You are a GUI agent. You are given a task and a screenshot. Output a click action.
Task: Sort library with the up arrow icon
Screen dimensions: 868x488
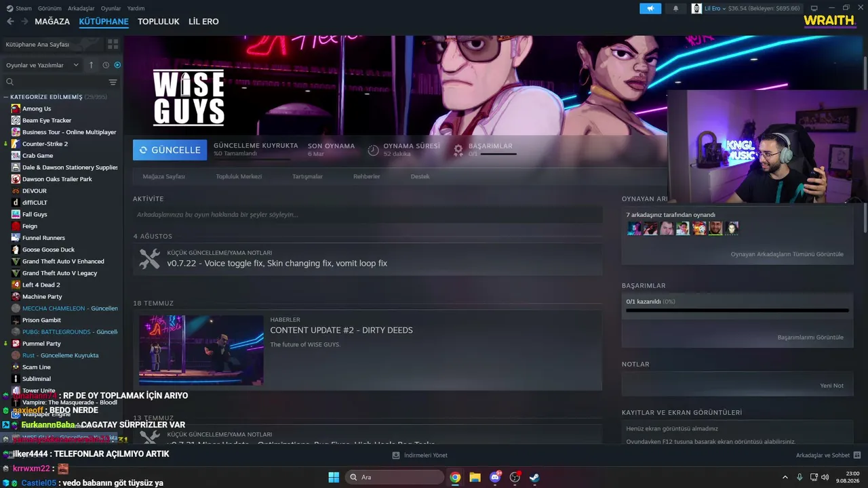pyautogui.click(x=92, y=65)
